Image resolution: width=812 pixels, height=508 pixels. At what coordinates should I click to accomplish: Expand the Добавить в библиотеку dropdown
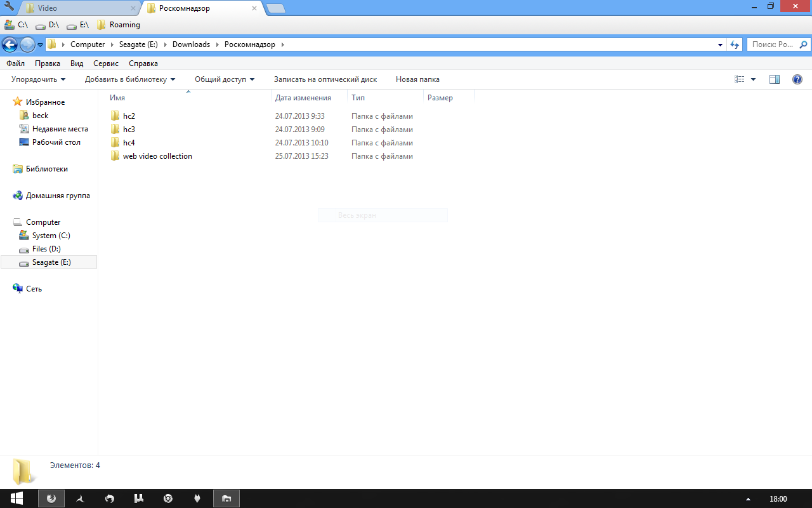130,79
